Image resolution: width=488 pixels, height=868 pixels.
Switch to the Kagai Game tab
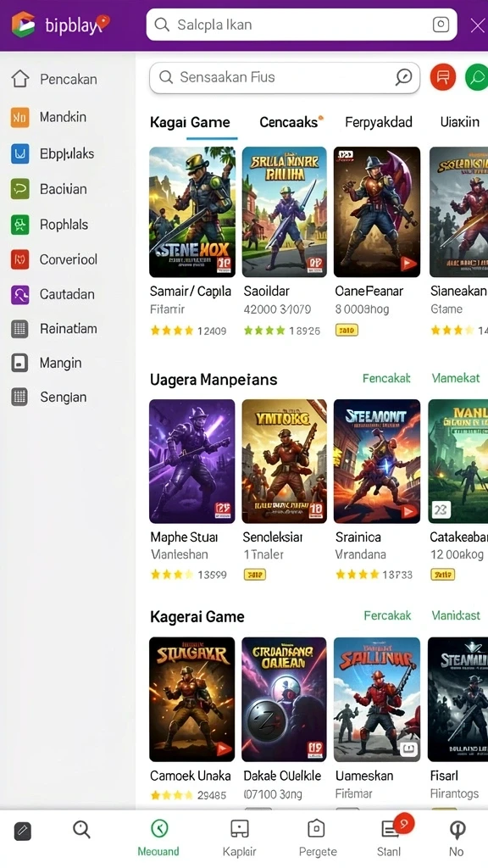(190, 122)
